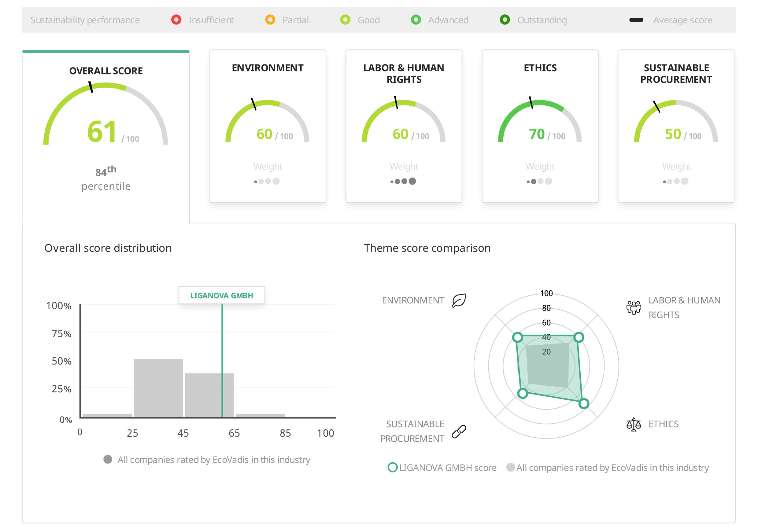This screenshot has width=758, height=532.
Task: Click the Average score dash symbol
Action: pyautogui.click(x=637, y=20)
